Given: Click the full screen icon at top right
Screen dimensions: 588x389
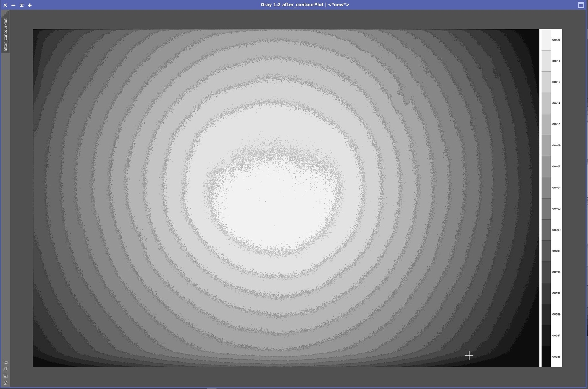Looking at the screenshot, I should [x=581, y=5].
